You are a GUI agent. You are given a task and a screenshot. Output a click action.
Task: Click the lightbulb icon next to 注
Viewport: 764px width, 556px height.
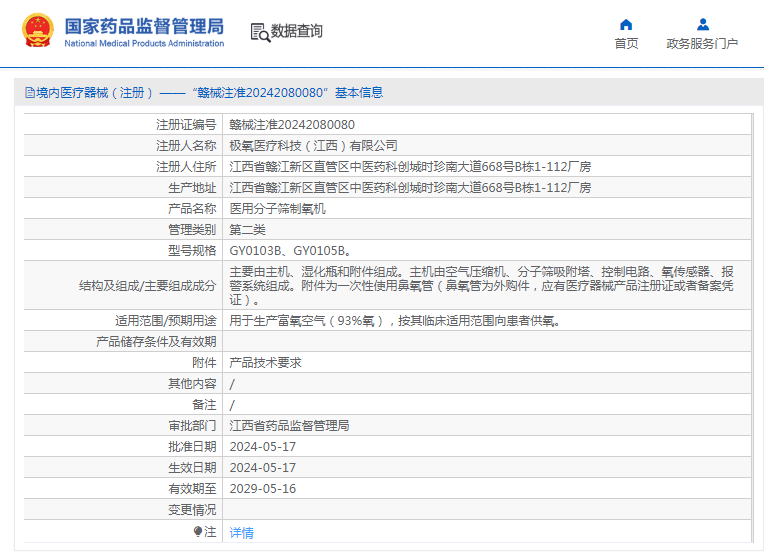tap(197, 531)
